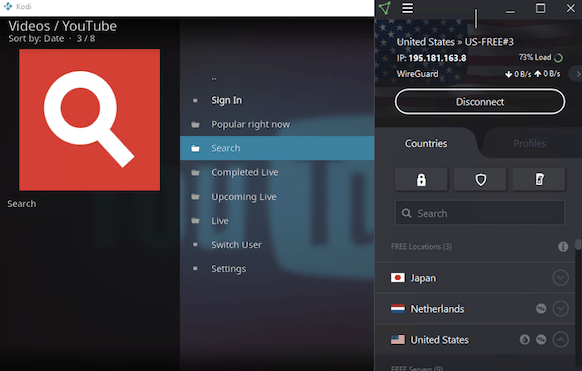Viewport: 582px width, 371px height.
Task: Click the Tor icon on United States row
Action: (x=524, y=339)
